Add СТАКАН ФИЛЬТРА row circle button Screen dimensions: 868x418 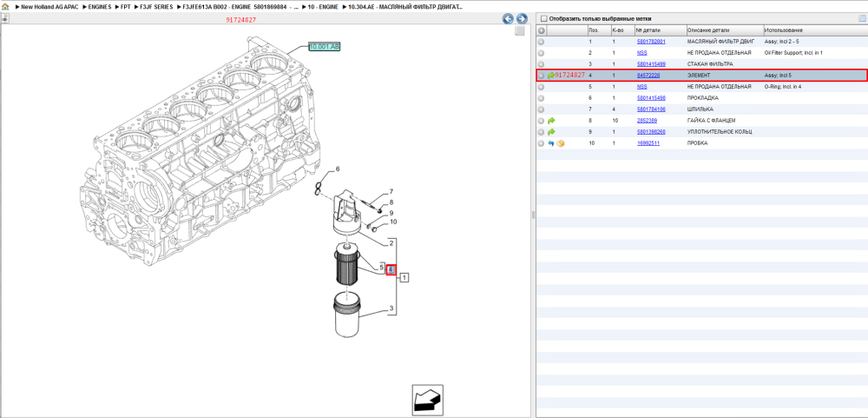(542, 64)
